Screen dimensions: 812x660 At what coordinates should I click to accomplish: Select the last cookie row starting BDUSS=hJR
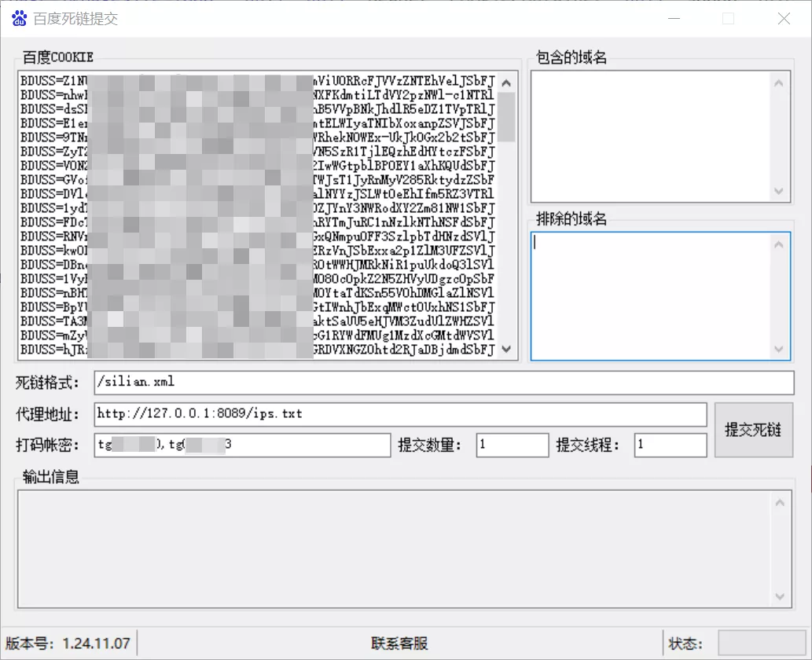coord(258,350)
